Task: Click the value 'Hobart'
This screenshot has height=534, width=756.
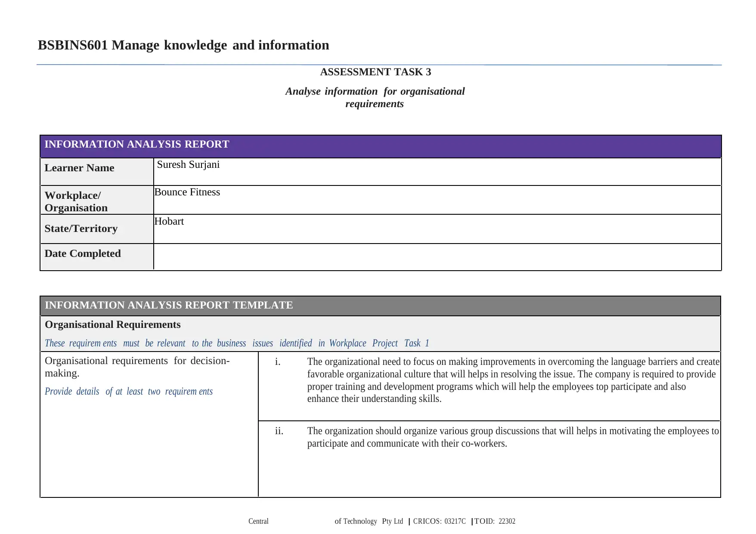Action: click(x=169, y=222)
